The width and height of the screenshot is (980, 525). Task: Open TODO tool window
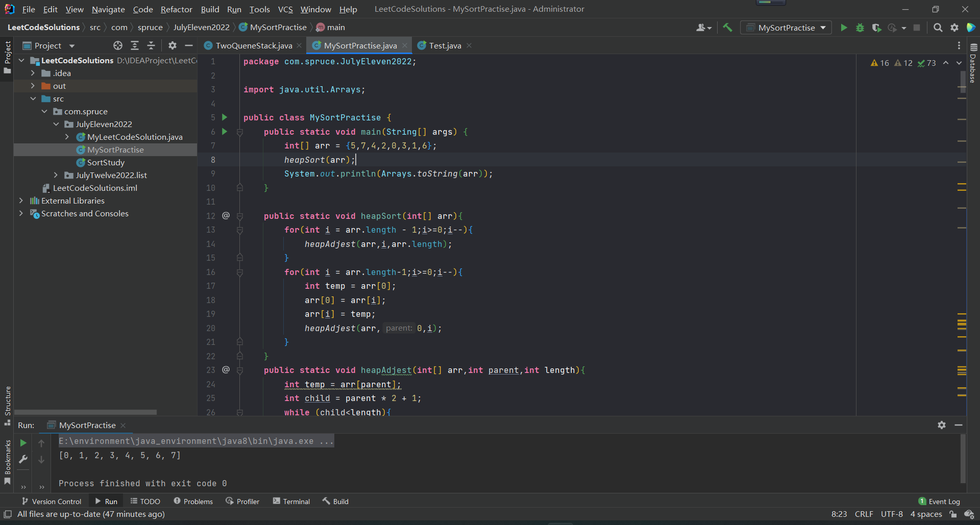tap(145, 502)
